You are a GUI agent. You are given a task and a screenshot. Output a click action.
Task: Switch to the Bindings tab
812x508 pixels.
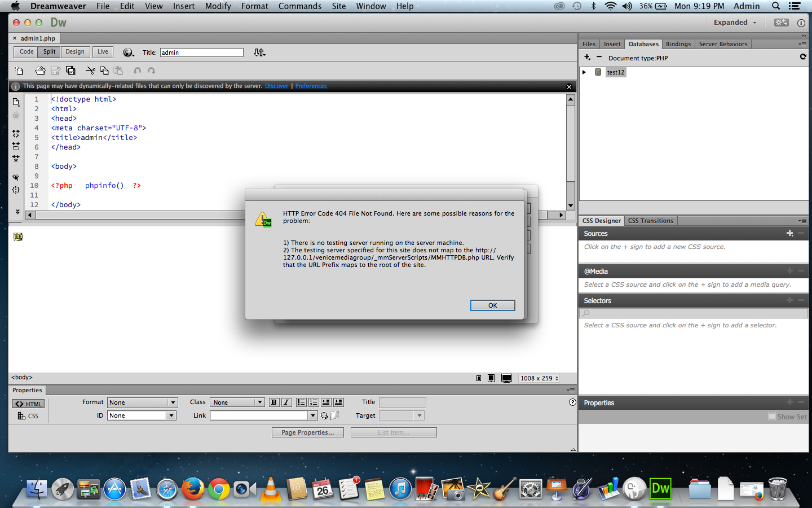coord(678,44)
